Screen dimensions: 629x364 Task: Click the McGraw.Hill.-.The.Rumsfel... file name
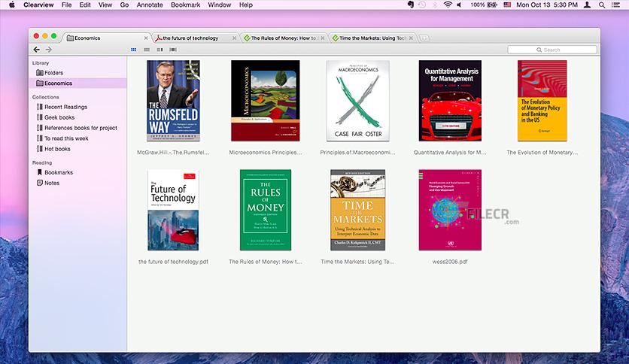point(173,153)
